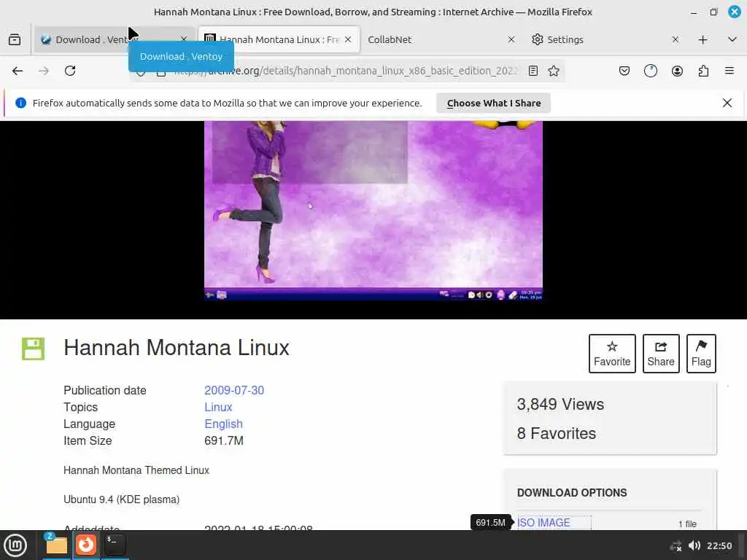Click the network status tray icon
This screenshot has height=560, width=747.
(x=676, y=545)
